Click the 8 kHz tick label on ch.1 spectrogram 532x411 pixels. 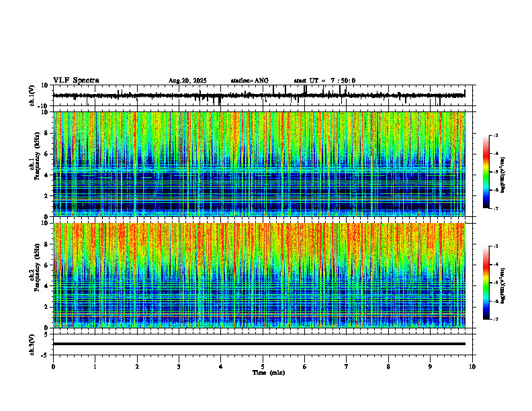pos(47,133)
